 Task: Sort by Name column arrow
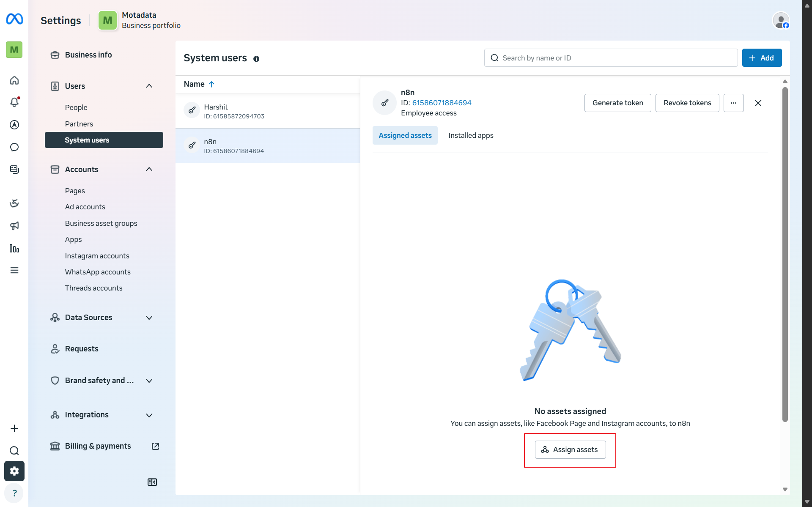[x=211, y=84]
